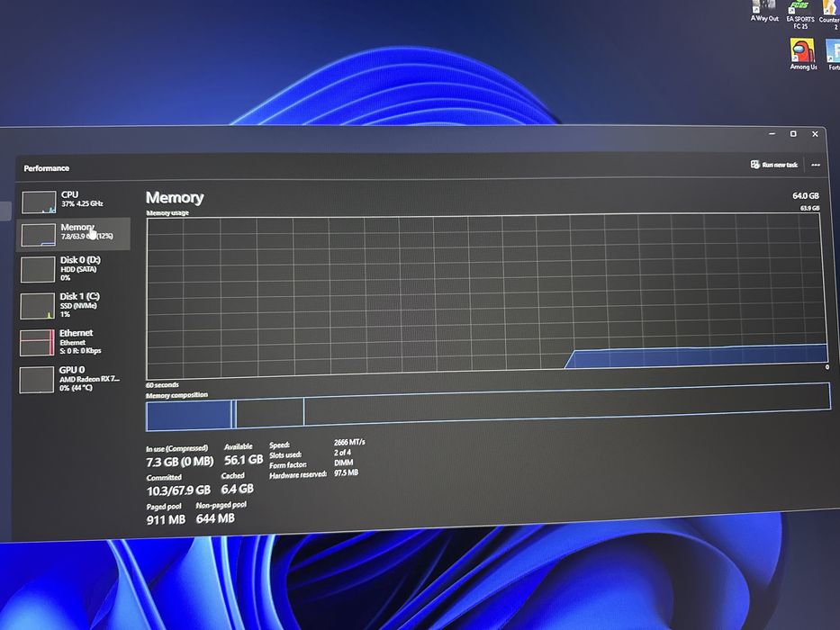Viewport: 840px width, 630px height.
Task: Click the Memory title heading
Action: (x=175, y=198)
